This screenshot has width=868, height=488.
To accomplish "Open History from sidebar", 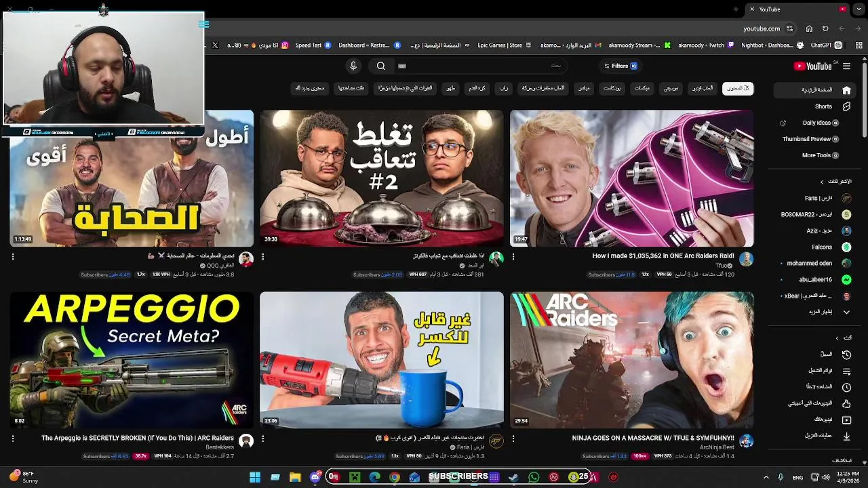I will [x=846, y=354].
